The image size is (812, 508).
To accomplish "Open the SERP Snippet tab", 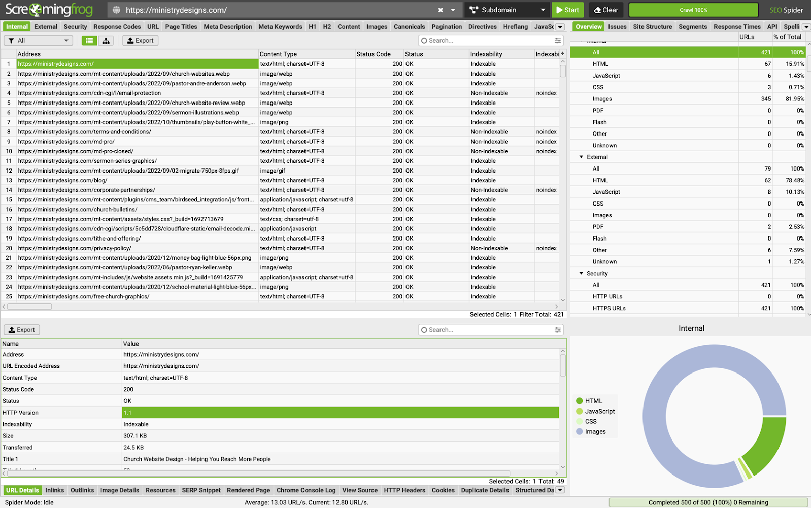I will click(201, 490).
